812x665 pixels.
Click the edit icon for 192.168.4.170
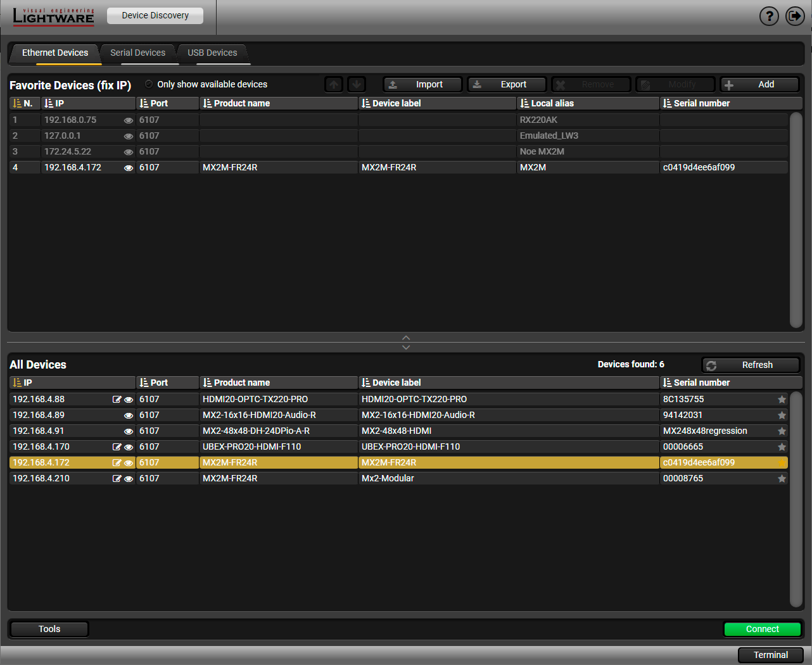[x=117, y=447]
